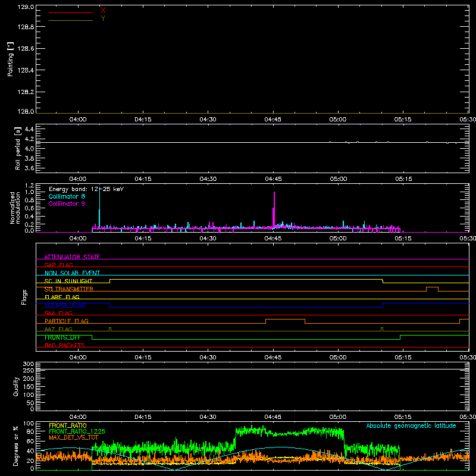Click 'Absolute geomagnetic latitude' legend text
The image size is (476, 476).
411,425
